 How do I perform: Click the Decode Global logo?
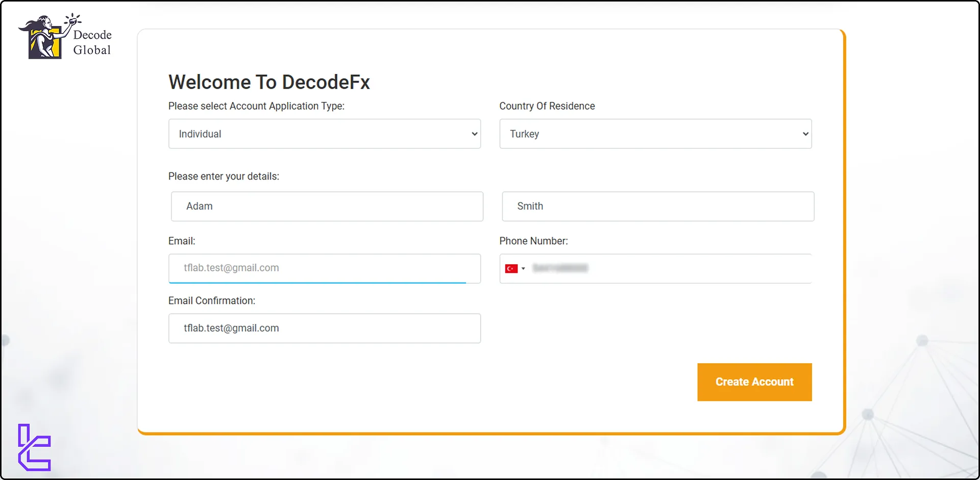[65, 37]
